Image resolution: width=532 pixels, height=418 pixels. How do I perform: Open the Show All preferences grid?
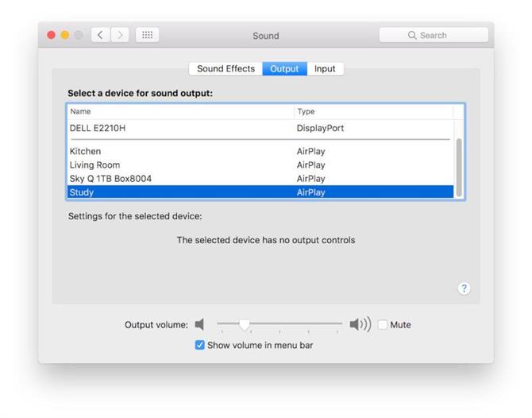click(x=147, y=35)
